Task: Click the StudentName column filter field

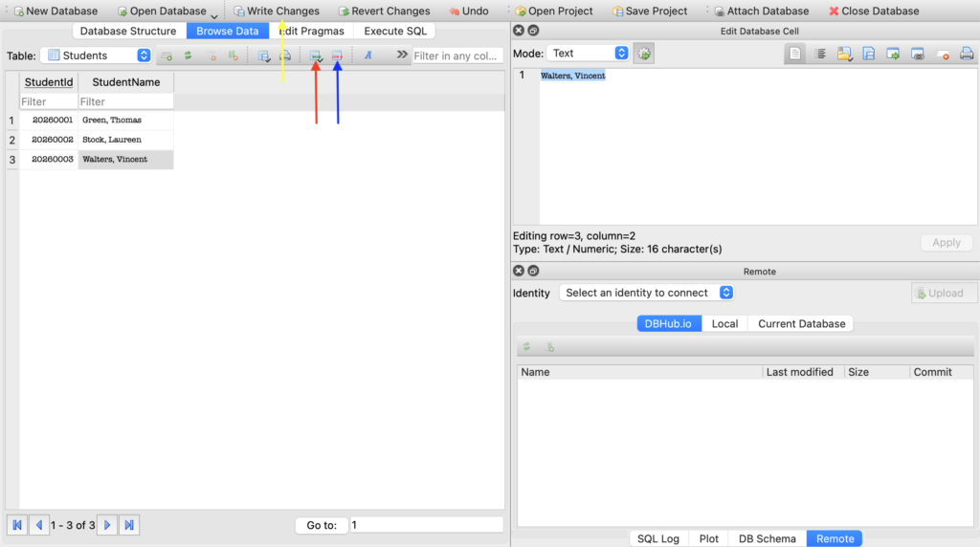Action: pos(125,101)
